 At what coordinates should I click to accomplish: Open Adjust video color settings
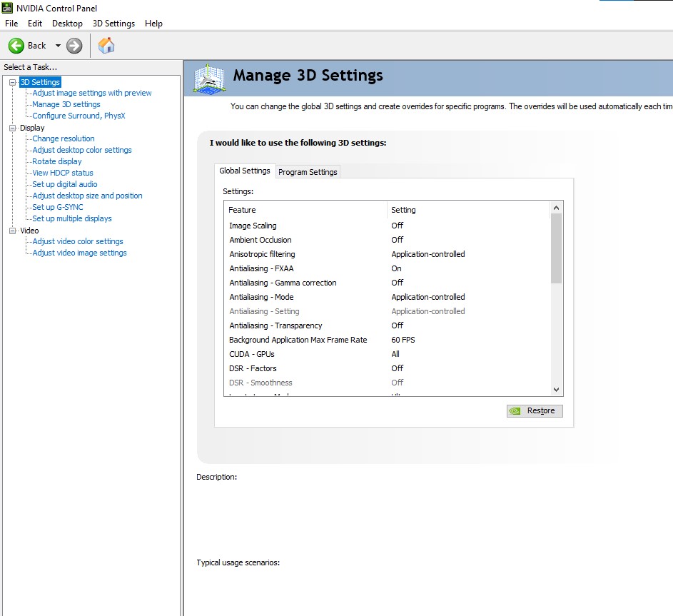pos(78,241)
